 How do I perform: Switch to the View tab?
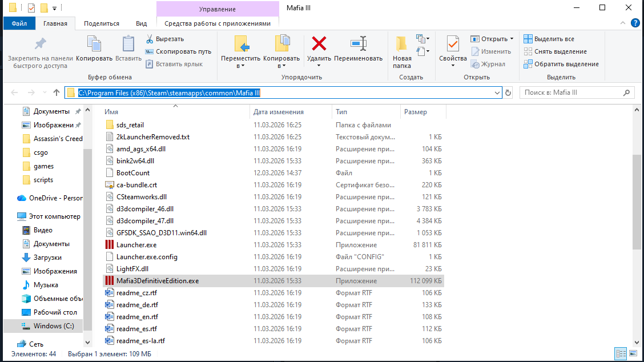tap(141, 23)
